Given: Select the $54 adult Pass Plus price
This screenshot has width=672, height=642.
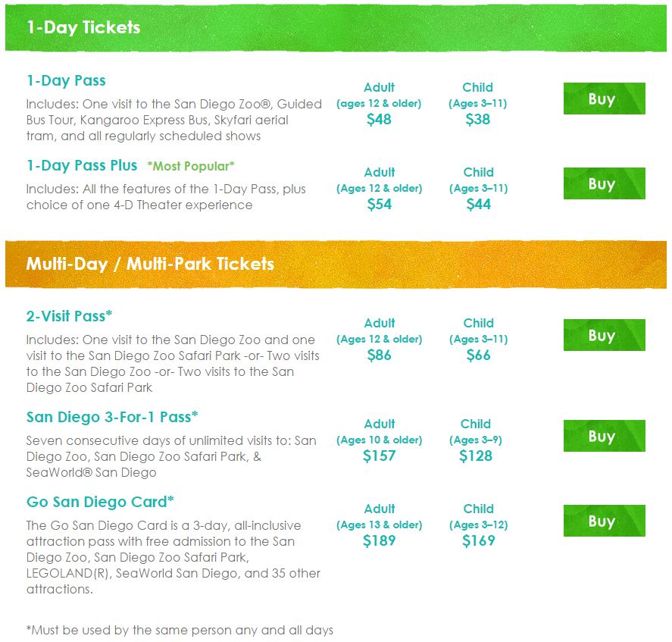Looking at the screenshot, I should (380, 204).
